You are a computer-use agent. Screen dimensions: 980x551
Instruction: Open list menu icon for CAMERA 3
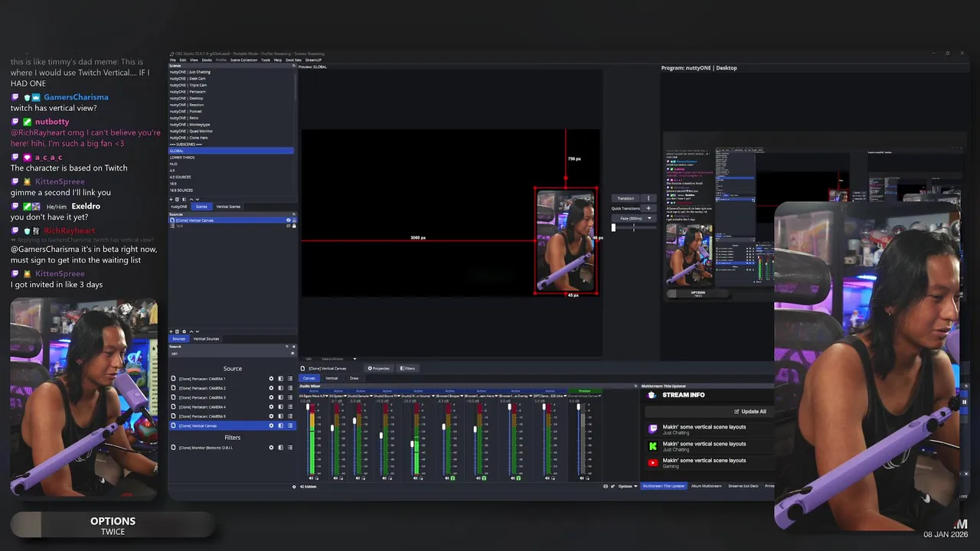tap(290, 397)
